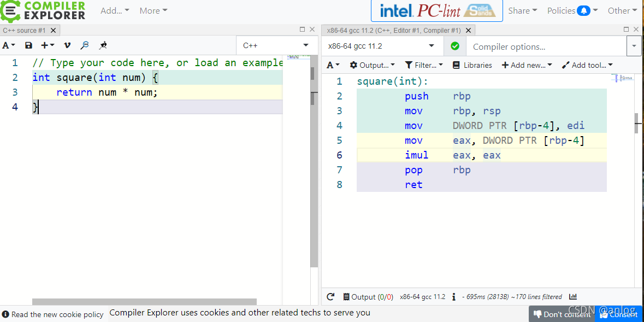644x322 pixels.
Task: Close the C++ source #1 tab
Action: click(x=54, y=31)
